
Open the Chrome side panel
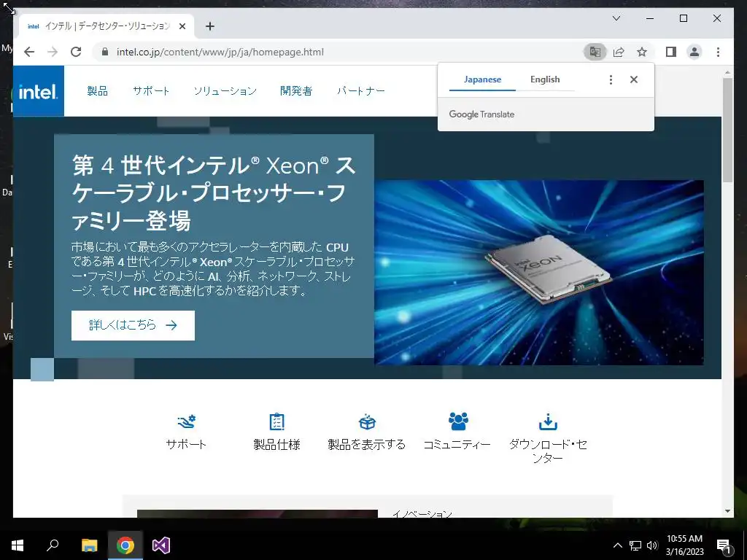[671, 52]
